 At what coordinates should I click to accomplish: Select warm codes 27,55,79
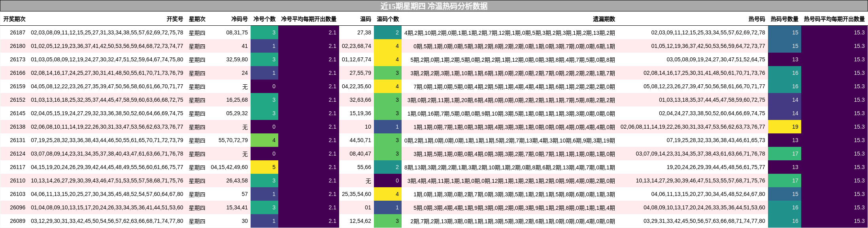tap(360, 73)
